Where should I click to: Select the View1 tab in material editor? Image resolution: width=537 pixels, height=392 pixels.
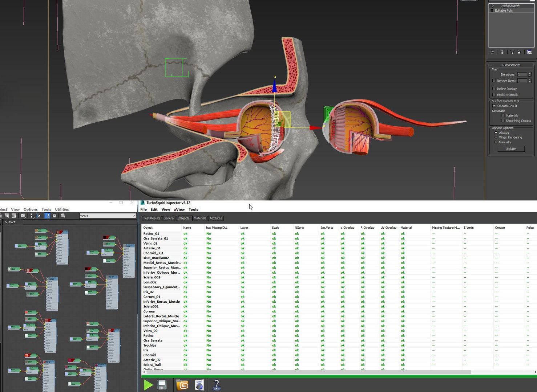point(12,222)
